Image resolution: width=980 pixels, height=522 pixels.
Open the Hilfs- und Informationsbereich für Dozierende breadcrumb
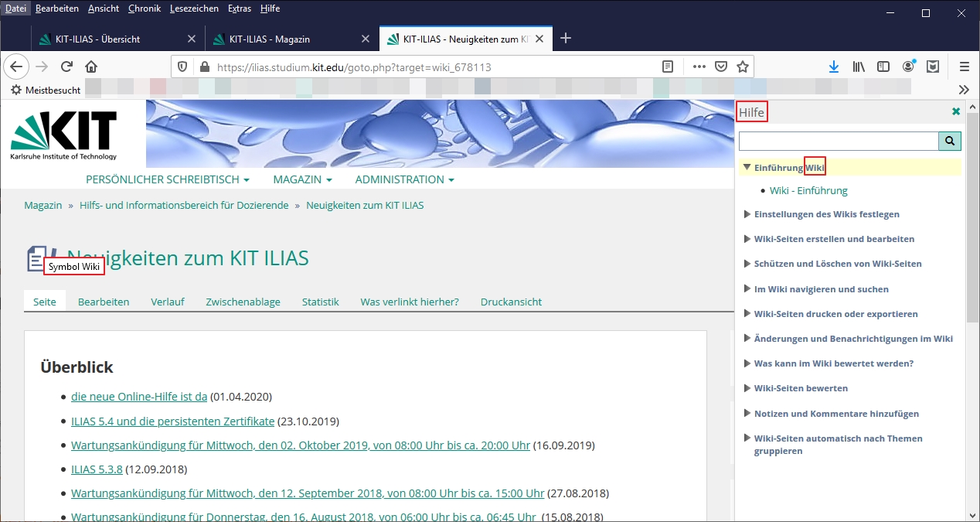tap(184, 206)
